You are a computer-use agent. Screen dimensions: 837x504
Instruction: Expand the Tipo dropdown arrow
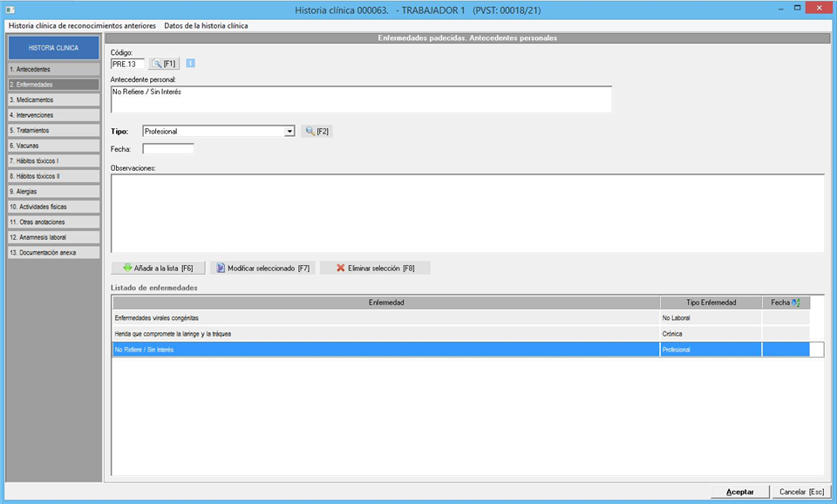click(x=289, y=131)
